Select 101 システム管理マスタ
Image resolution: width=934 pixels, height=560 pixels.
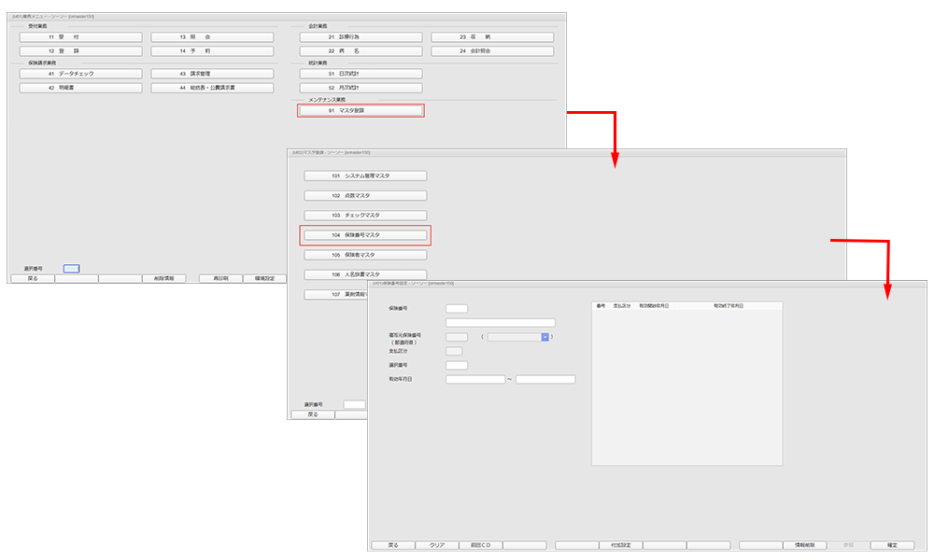365,175
